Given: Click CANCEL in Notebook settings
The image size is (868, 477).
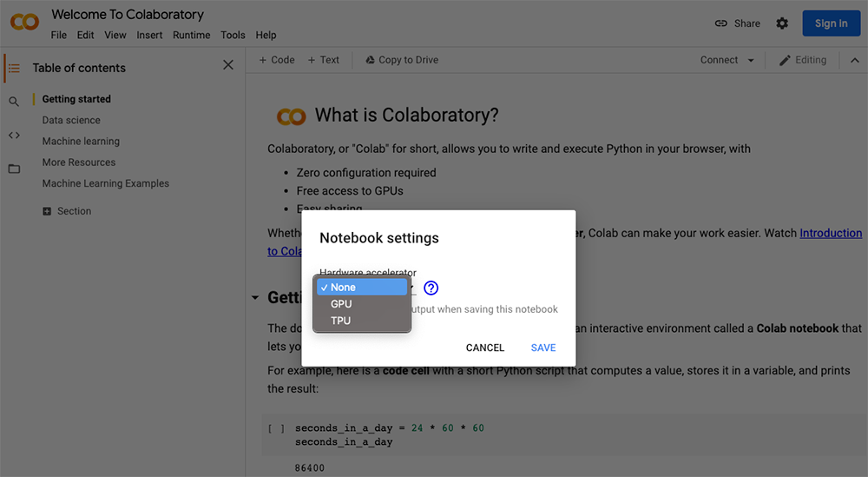Looking at the screenshot, I should 485,348.
